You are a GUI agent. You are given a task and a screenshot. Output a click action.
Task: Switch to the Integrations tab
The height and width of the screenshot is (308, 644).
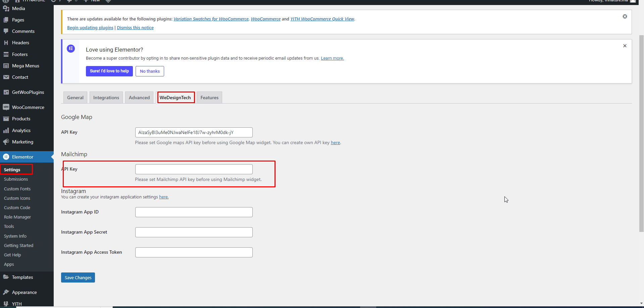click(x=106, y=98)
